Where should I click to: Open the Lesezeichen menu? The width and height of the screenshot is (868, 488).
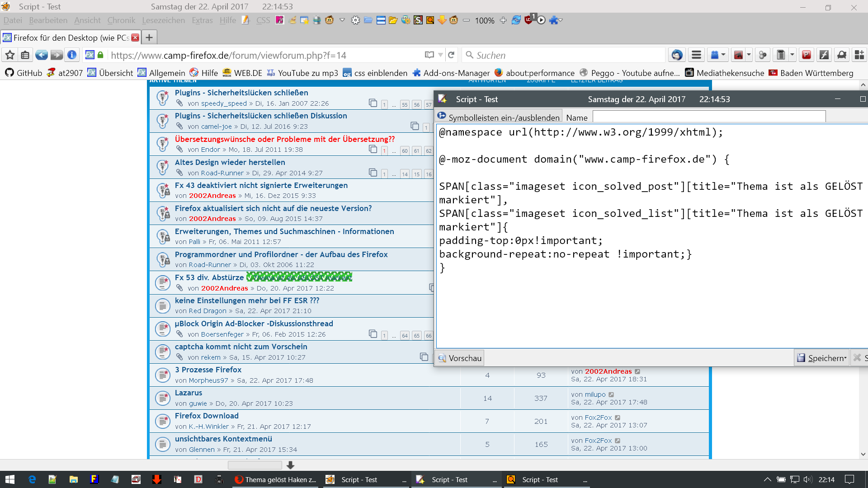point(163,20)
